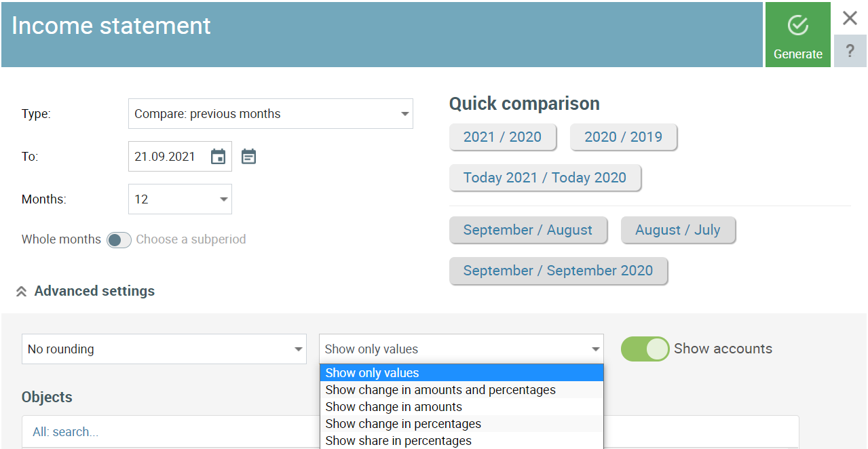Open the Type dropdown arrow
Screen dimensions: 868x449
pos(404,114)
